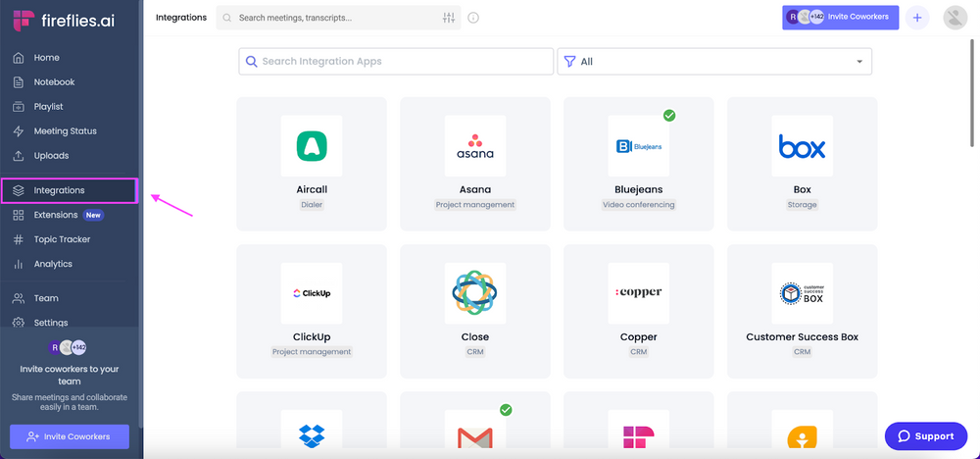Click the Support chat button
The image size is (980, 459).
(x=925, y=436)
